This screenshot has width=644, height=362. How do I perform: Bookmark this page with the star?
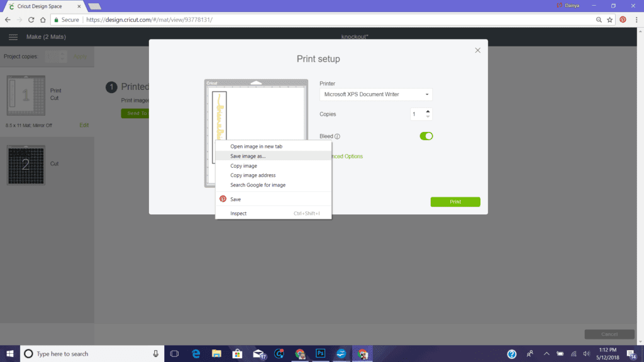coord(610,19)
